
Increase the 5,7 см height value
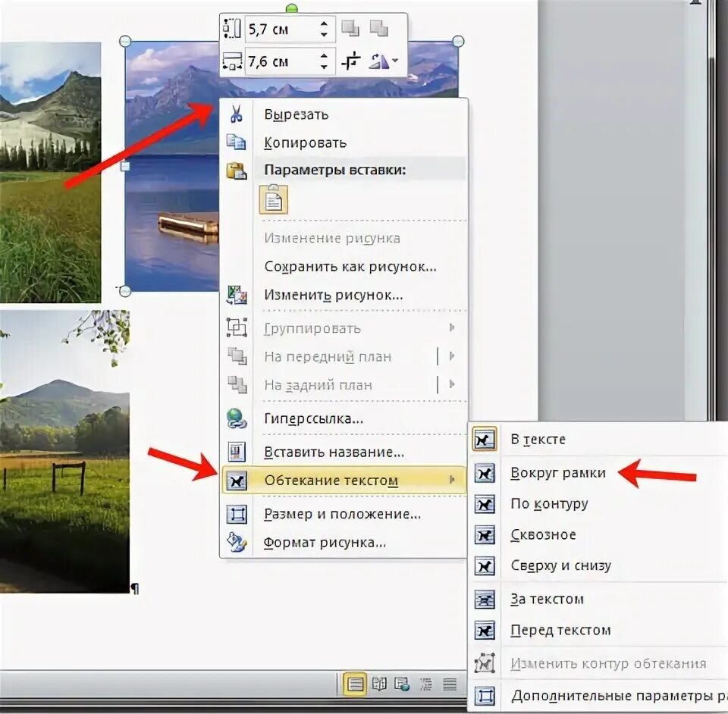click(x=324, y=23)
